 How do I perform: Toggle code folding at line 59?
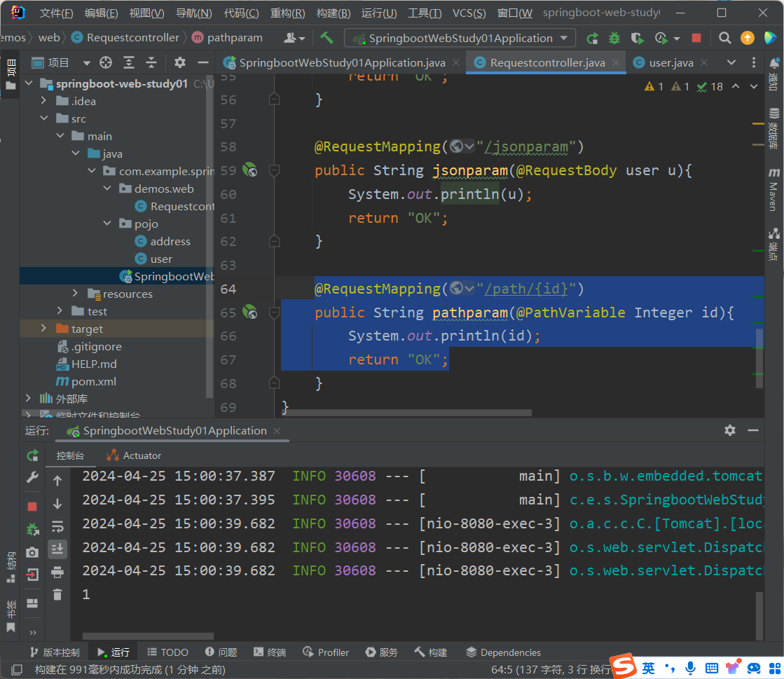275,170
